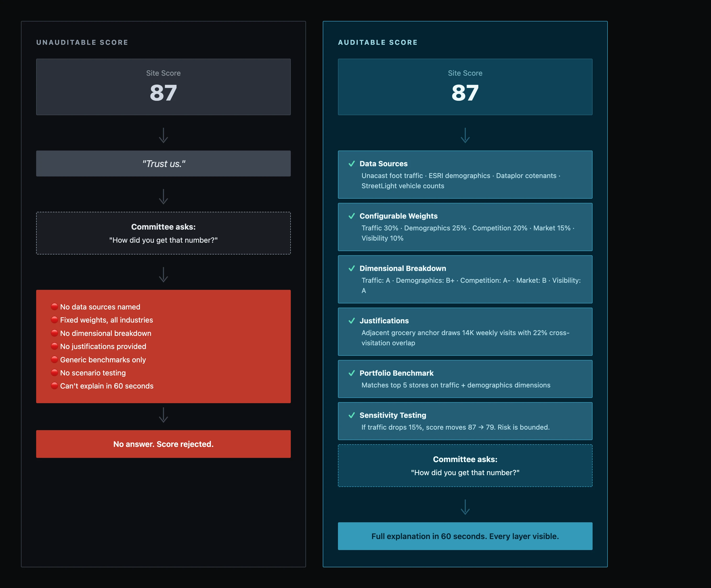This screenshot has height=588, width=711.
Task: Click the 'No answer. Score rejected.' banner
Action: click(163, 444)
